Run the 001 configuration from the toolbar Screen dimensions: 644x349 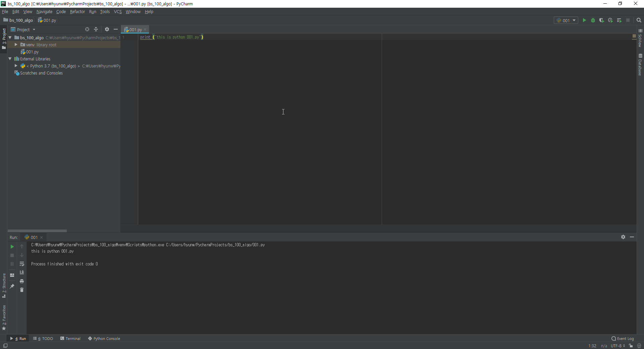click(x=584, y=20)
